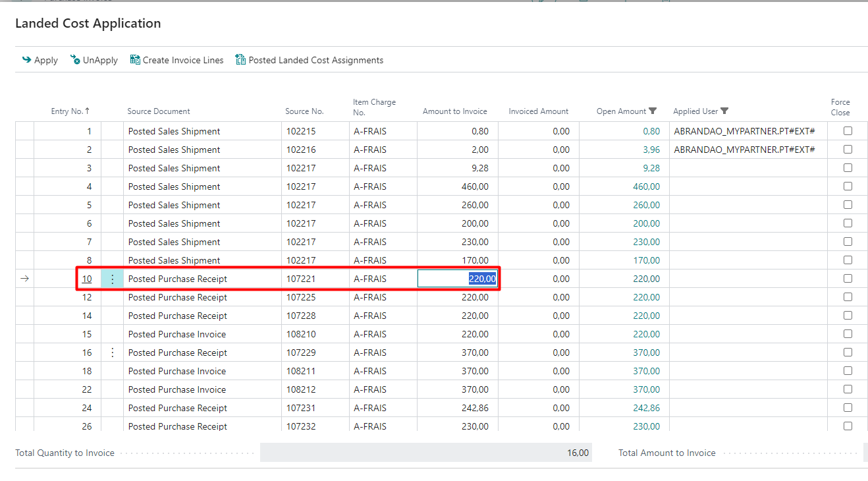Viewport: 868px width, 481px height.
Task: Drill into Open Amount 3,96
Action: point(651,150)
